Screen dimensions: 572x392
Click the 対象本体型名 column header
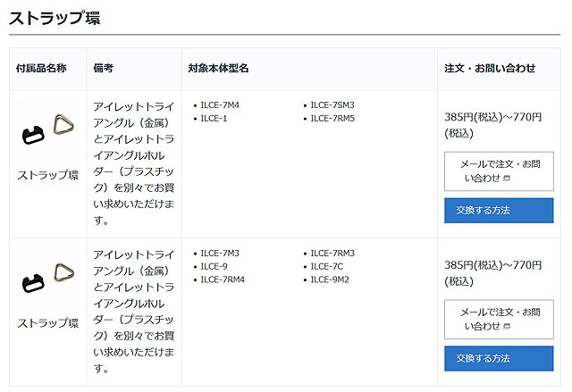(218, 68)
